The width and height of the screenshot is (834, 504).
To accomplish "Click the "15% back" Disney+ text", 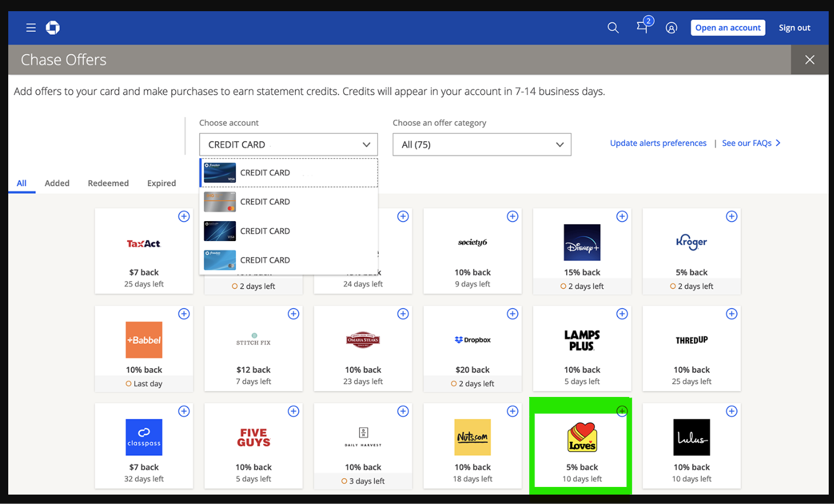I will (582, 272).
